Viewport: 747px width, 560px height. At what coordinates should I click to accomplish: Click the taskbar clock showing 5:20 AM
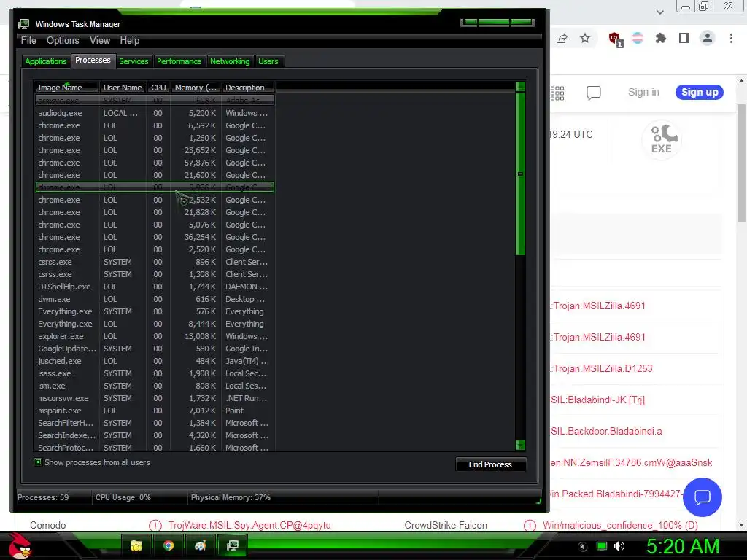[x=683, y=546]
